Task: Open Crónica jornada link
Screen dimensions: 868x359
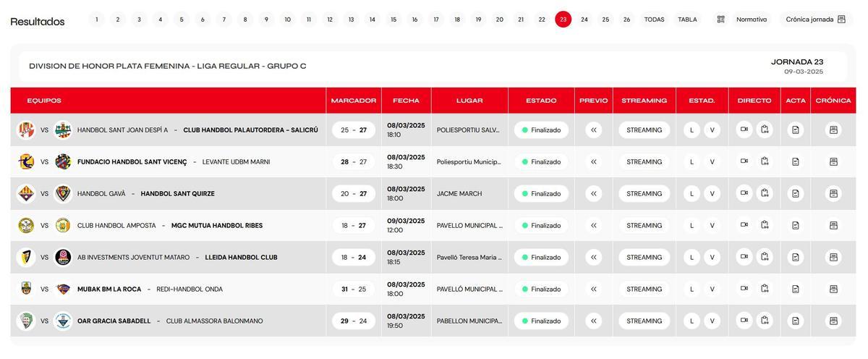Action: tap(815, 20)
